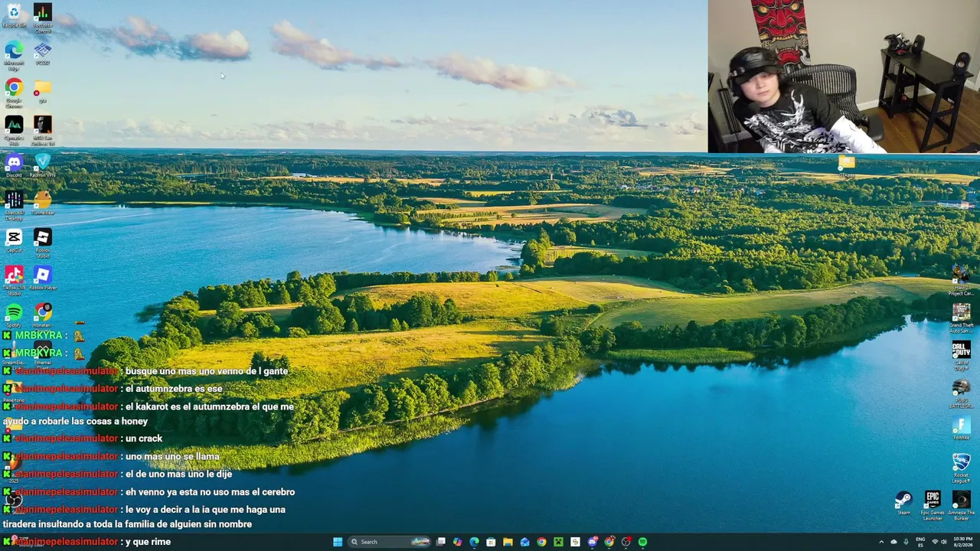980x551 pixels.
Task: Click the volume speaker tray icon
Action: click(x=944, y=542)
